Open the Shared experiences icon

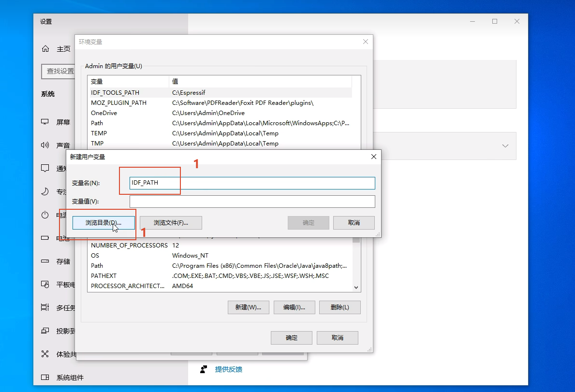point(45,354)
